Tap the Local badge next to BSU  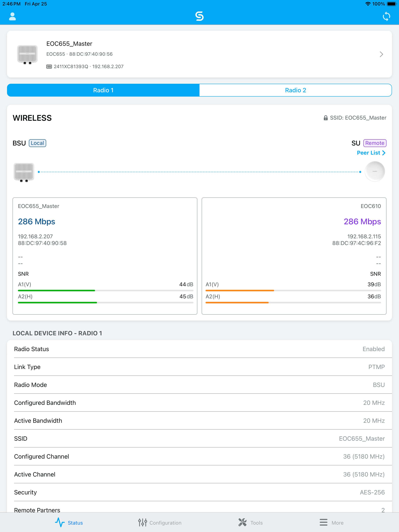(x=37, y=143)
